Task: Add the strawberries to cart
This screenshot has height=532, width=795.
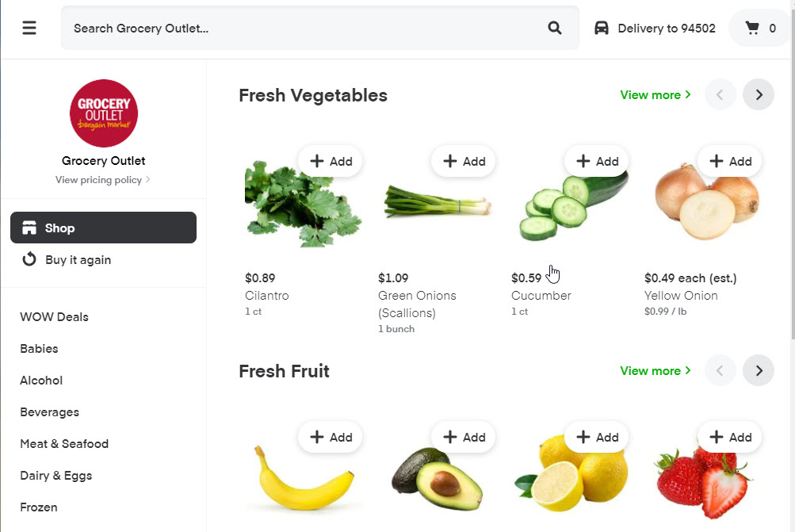Action: pos(730,437)
